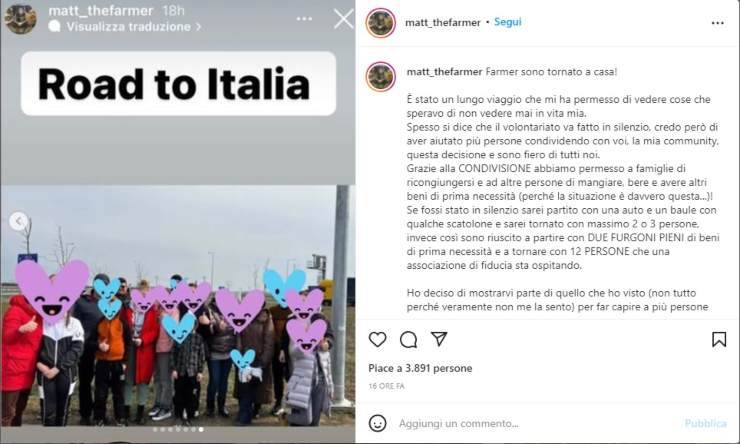Share post with the paper plane icon
The height and width of the screenshot is (444, 740).
[x=439, y=339]
